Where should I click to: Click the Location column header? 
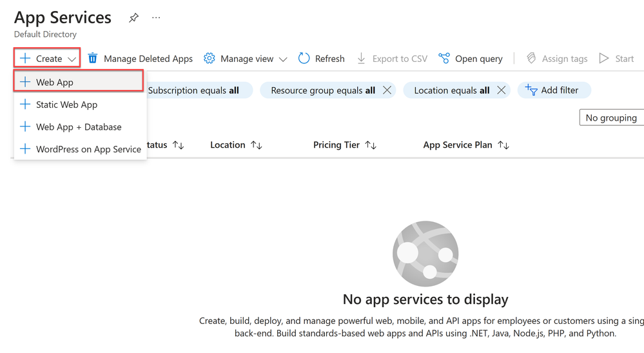click(x=228, y=145)
